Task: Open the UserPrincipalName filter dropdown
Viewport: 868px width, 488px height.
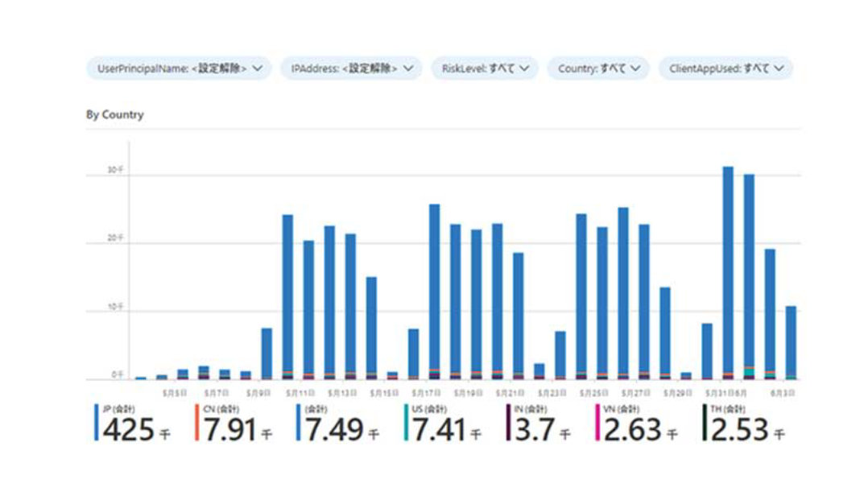Action: pyautogui.click(x=177, y=68)
